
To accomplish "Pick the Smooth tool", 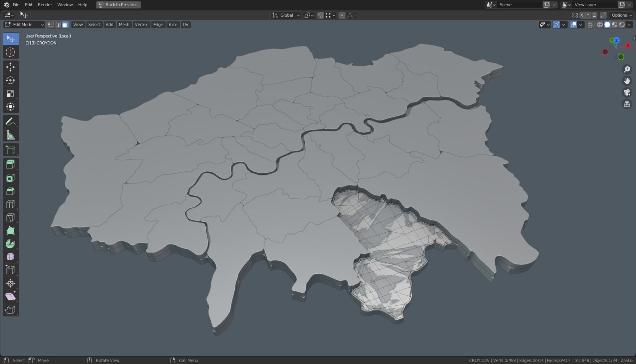I will click(x=11, y=257).
